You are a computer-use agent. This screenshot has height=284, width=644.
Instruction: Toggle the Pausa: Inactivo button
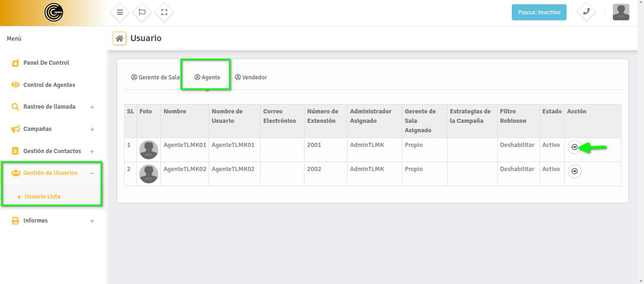point(539,12)
